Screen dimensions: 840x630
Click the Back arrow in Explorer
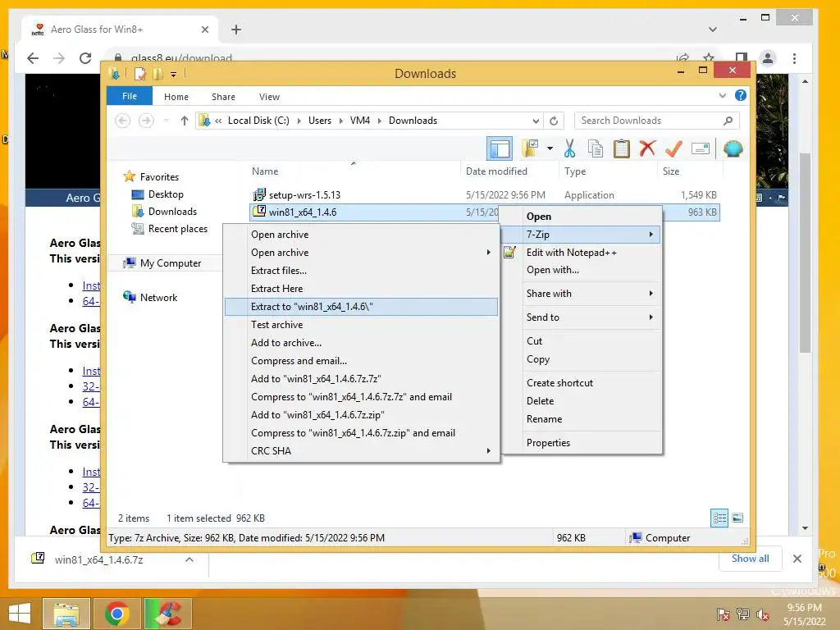point(123,121)
